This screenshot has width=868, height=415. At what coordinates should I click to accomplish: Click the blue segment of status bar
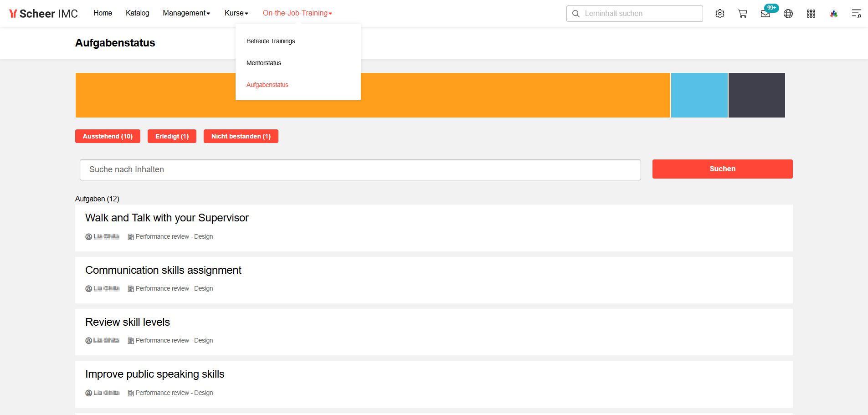(699, 95)
